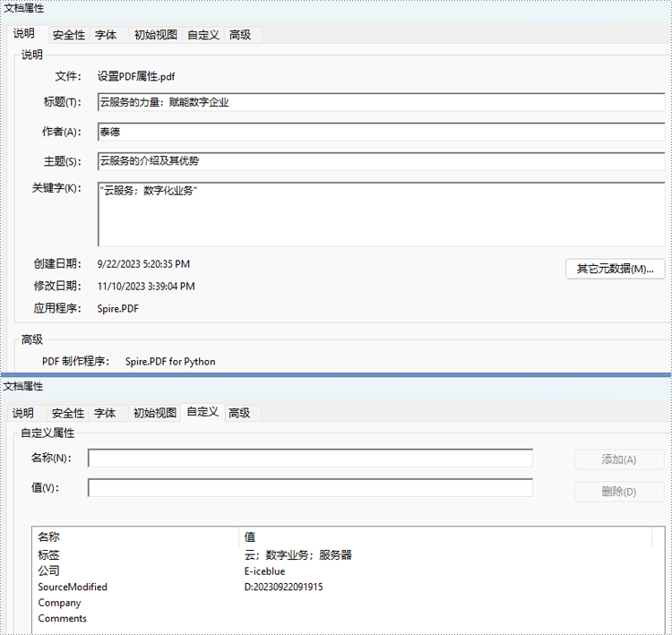
Task: Click the 名称 column header
Action: tap(135, 536)
